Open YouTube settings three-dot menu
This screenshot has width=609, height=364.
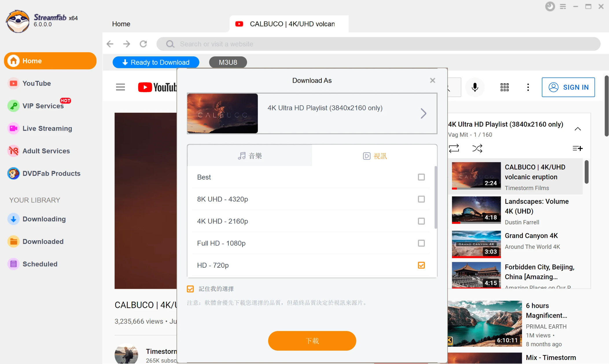tap(528, 87)
